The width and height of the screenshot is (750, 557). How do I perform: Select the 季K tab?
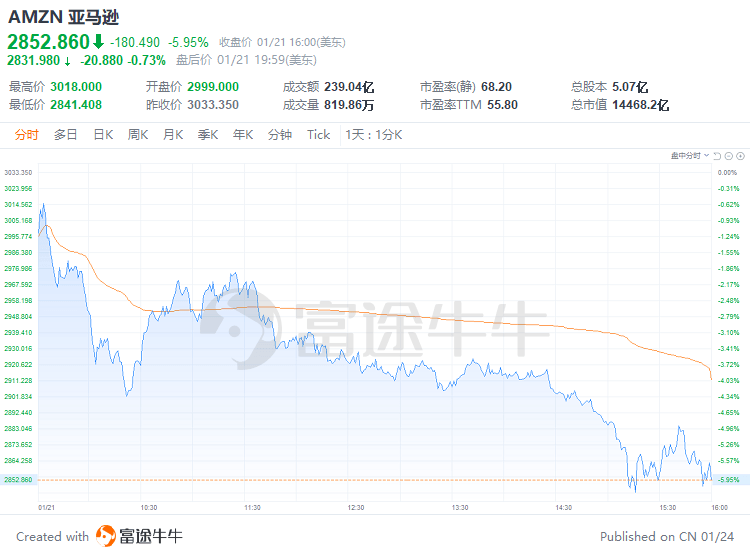pos(208,135)
